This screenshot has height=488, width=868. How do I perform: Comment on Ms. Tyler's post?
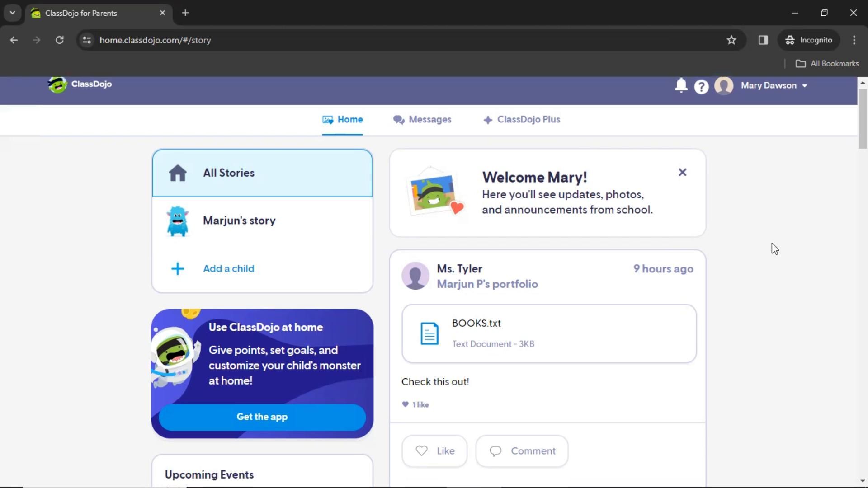coord(522,451)
